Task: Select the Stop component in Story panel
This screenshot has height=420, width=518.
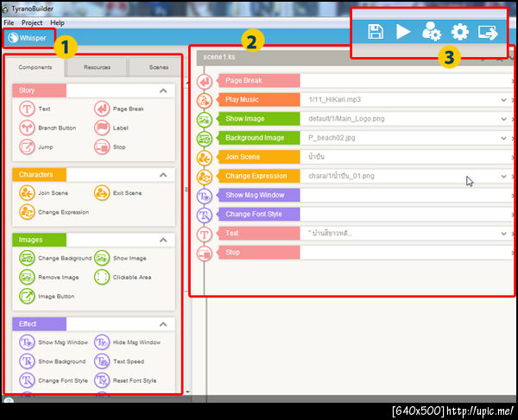Action: [x=110, y=147]
